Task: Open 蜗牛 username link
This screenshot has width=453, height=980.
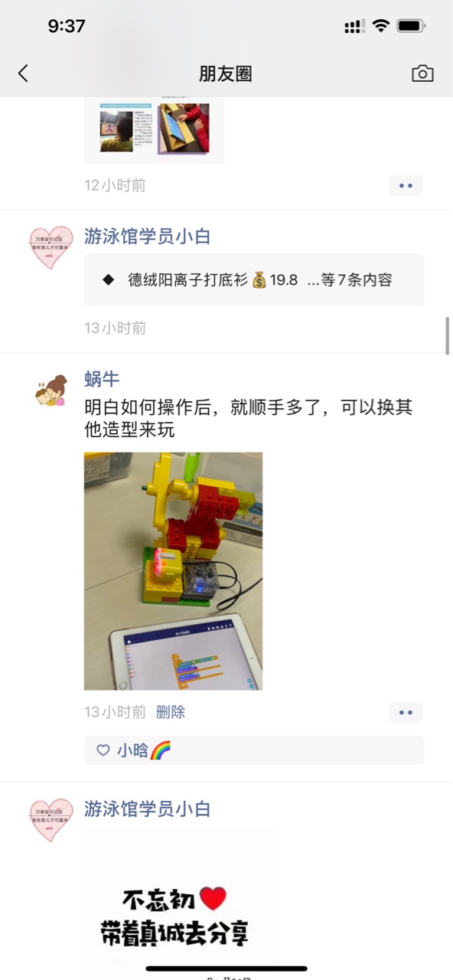Action: pos(102,379)
